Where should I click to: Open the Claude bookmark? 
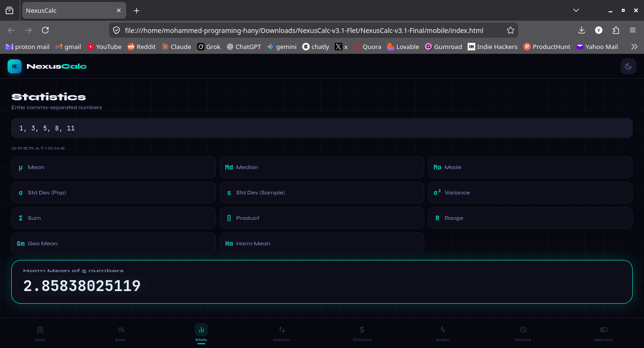[176, 47]
